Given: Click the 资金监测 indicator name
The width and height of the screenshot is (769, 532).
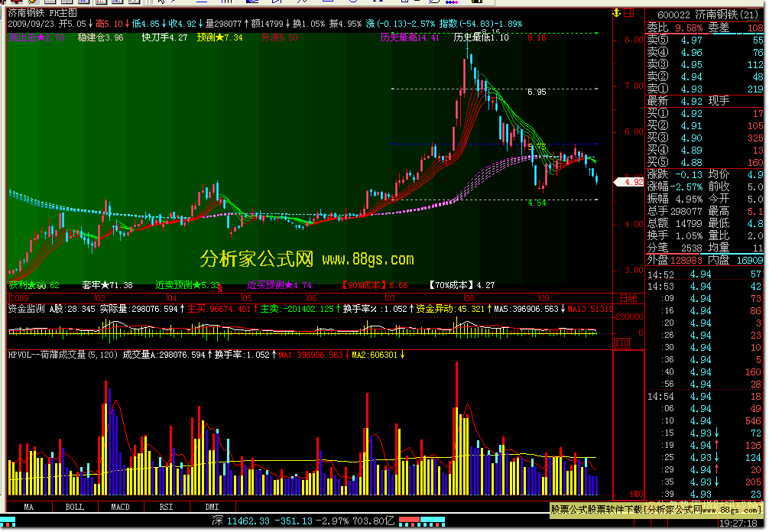Looking at the screenshot, I should point(27,308).
